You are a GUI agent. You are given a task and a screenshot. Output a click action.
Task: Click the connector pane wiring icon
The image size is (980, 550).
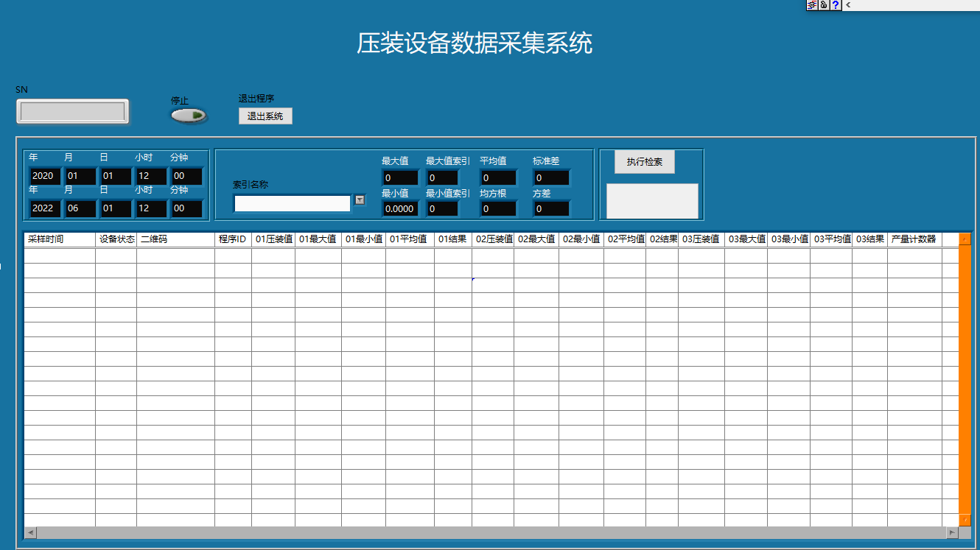coord(812,4)
